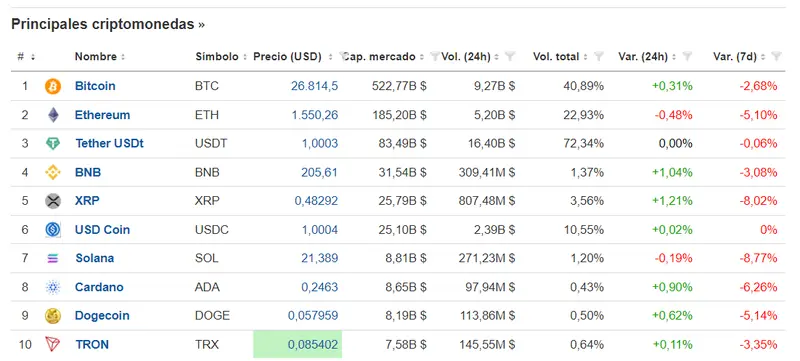Sort table by Nombre column
Viewport: 800px width, 361px height.
(x=100, y=57)
